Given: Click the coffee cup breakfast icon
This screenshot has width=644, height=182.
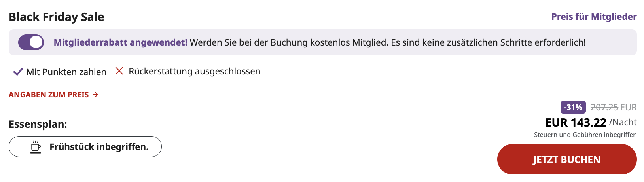Looking at the screenshot, I should pyautogui.click(x=36, y=147).
